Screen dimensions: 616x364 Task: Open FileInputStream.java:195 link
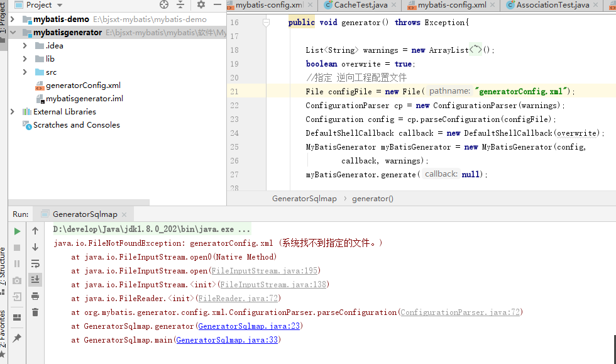pos(265,270)
